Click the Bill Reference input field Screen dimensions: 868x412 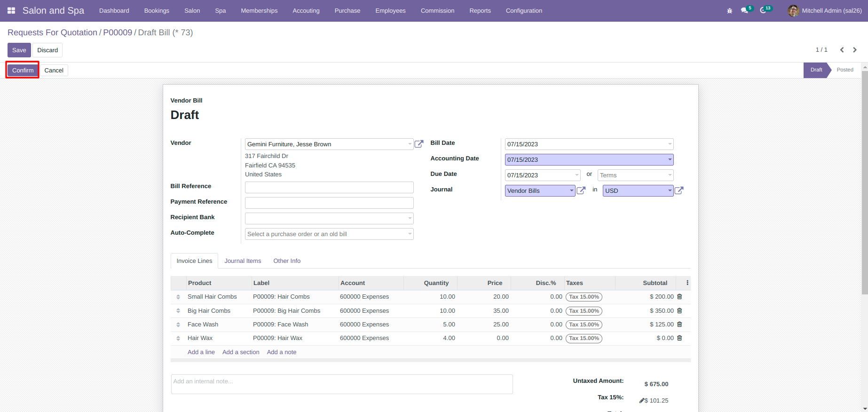coord(329,187)
